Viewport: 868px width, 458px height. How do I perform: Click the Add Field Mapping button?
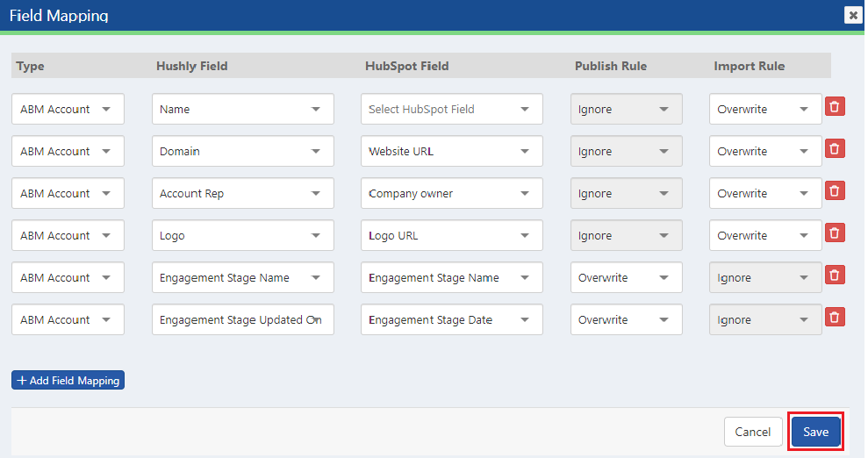(68, 380)
